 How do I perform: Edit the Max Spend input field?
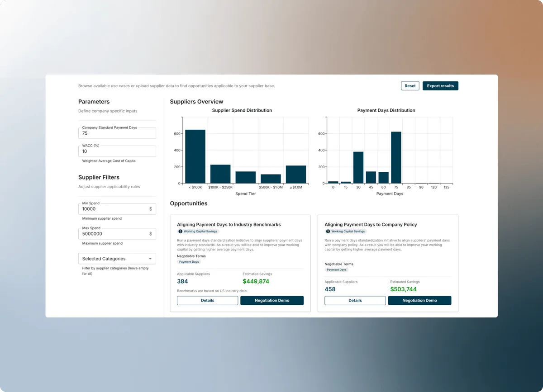tap(117, 234)
